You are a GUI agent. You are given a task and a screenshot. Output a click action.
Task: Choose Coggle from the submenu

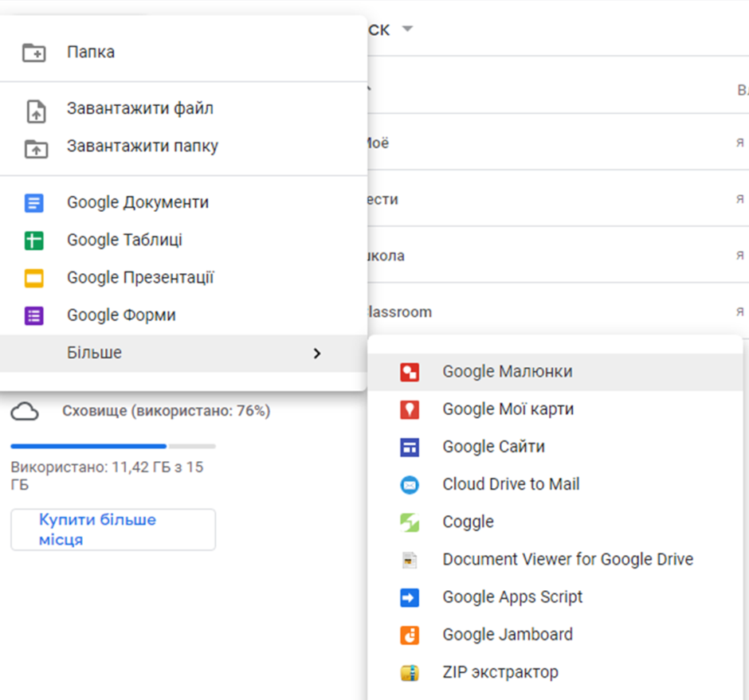coord(555,522)
